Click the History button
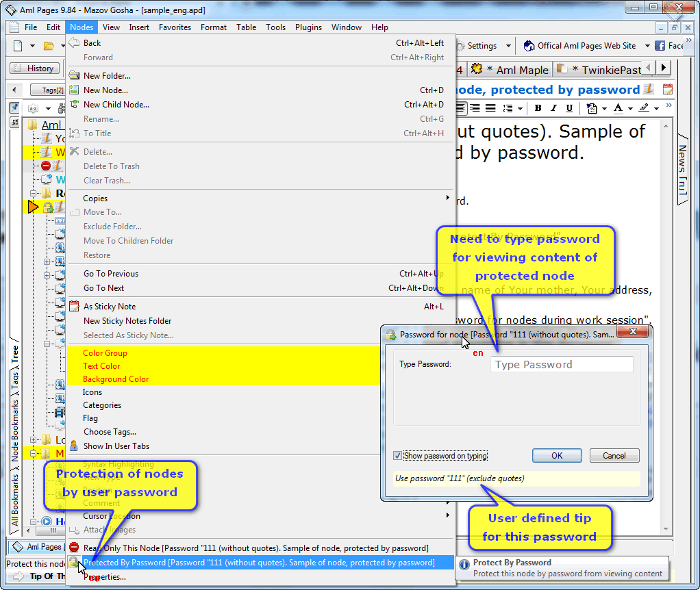 pyautogui.click(x=34, y=68)
